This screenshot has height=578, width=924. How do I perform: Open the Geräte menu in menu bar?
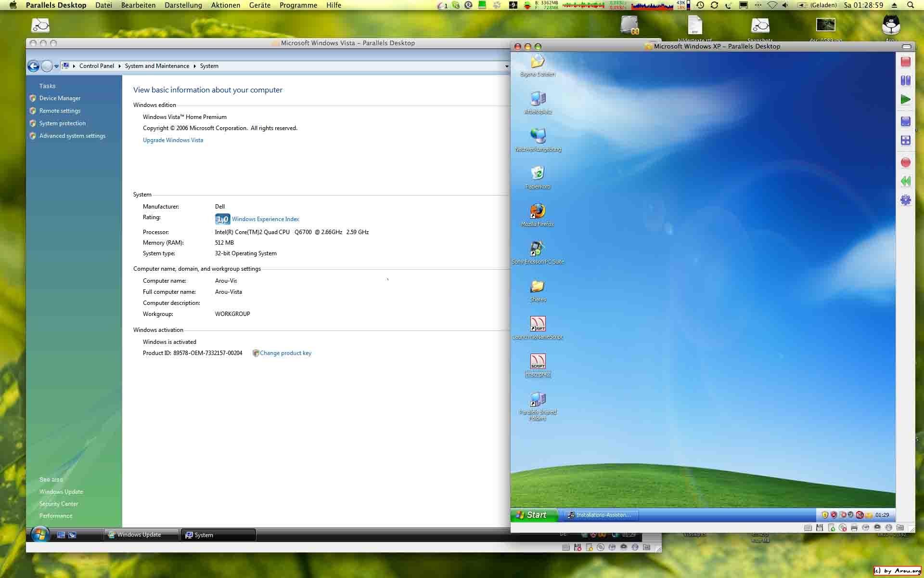point(259,5)
